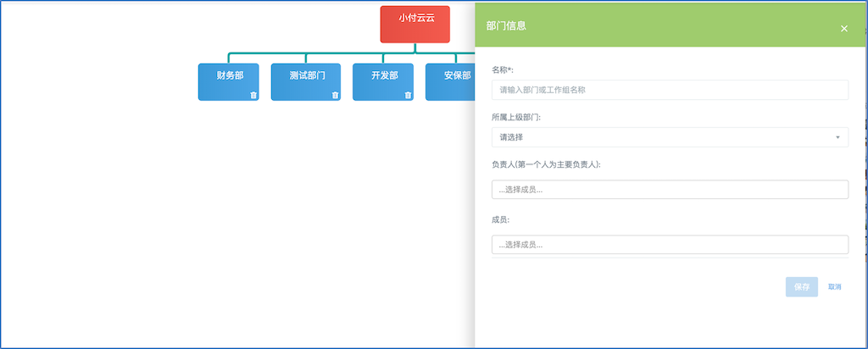The image size is (868, 349).
Task: Click the 所属上级部门: label
Action: [x=516, y=117]
